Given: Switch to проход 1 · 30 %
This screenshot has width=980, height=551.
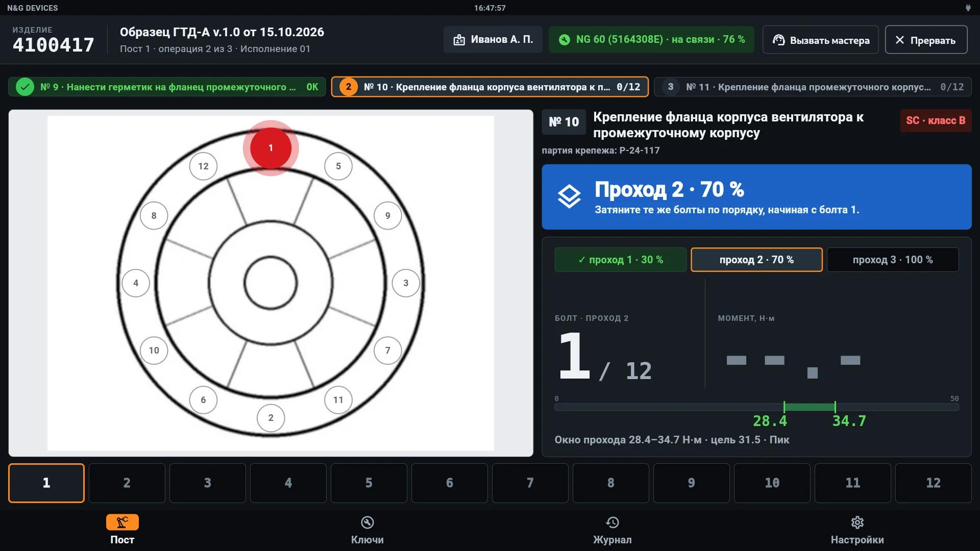Looking at the screenshot, I should tap(620, 260).
